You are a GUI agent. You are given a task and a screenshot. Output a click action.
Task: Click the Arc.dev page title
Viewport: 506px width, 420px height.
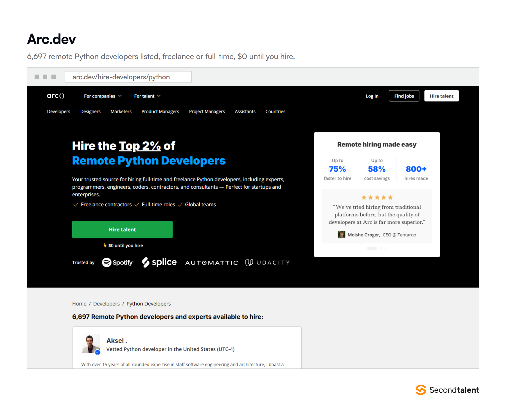coord(51,39)
